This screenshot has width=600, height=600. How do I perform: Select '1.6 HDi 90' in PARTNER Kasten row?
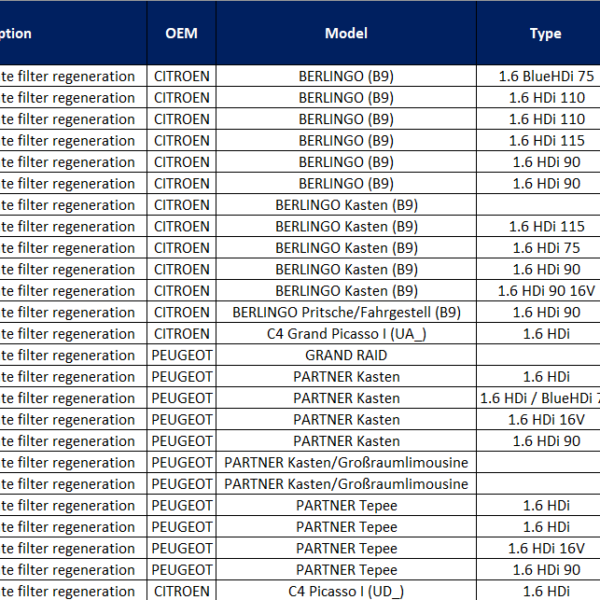pos(538,440)
